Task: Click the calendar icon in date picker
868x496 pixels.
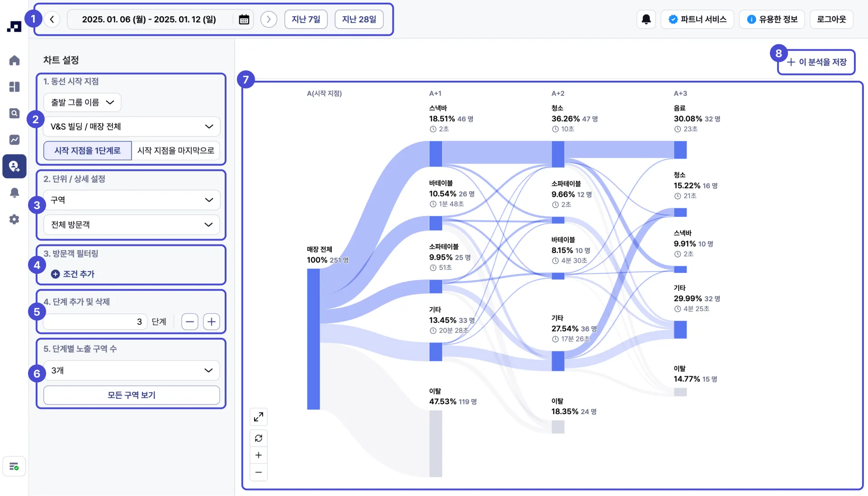Action: click(244, 19)
